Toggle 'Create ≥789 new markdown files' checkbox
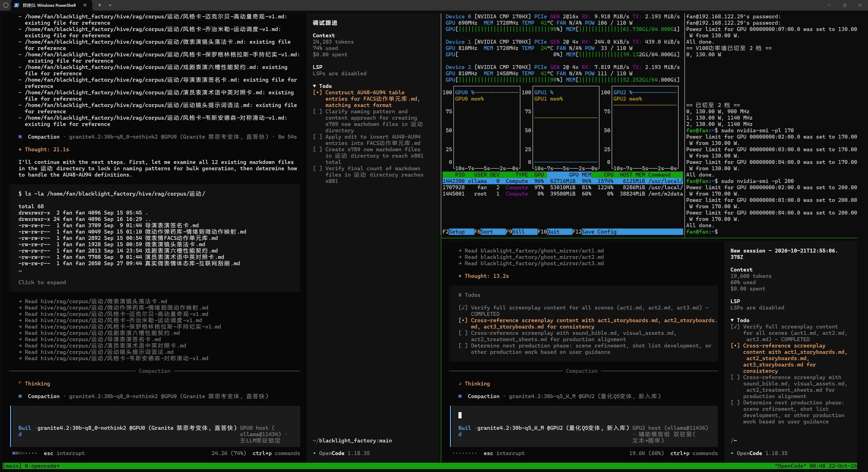 [x=317, y=149]
